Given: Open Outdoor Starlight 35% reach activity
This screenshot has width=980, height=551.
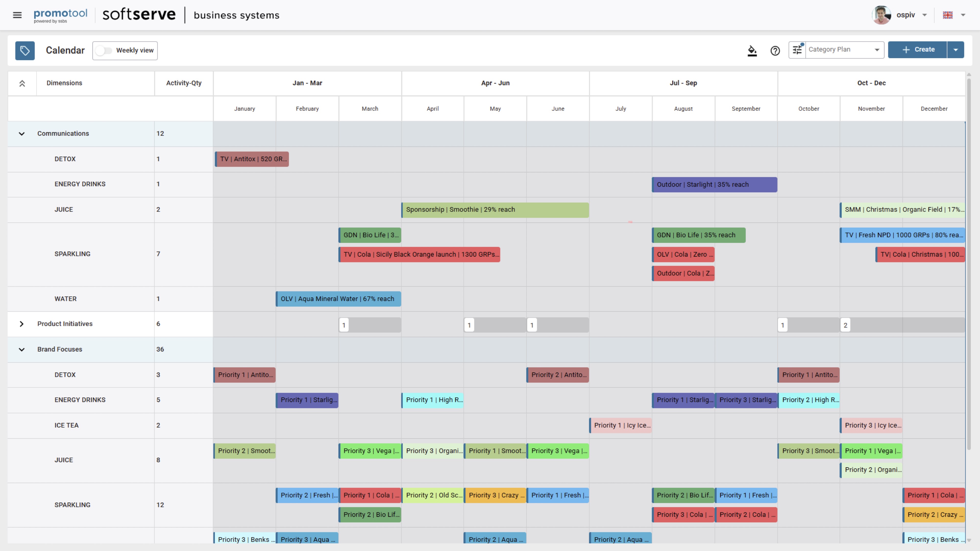Looking at the screenshot, I should (x=714, y=185).
